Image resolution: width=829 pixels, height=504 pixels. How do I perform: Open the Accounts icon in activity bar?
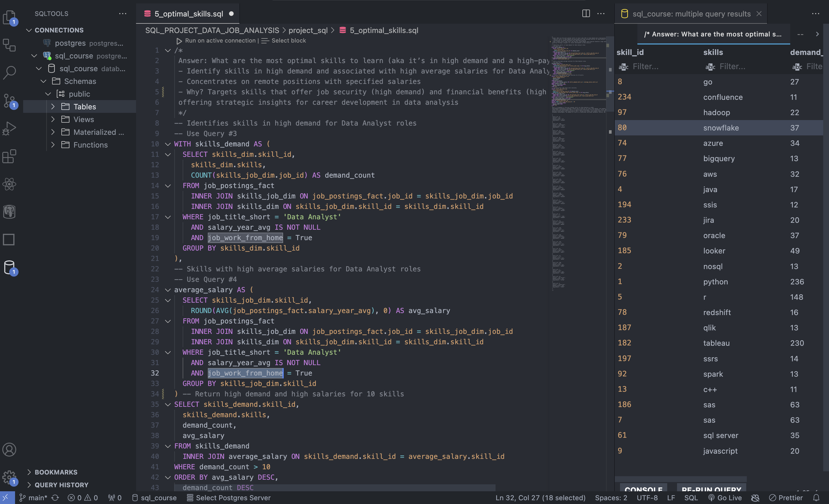[x=10, y=450]
